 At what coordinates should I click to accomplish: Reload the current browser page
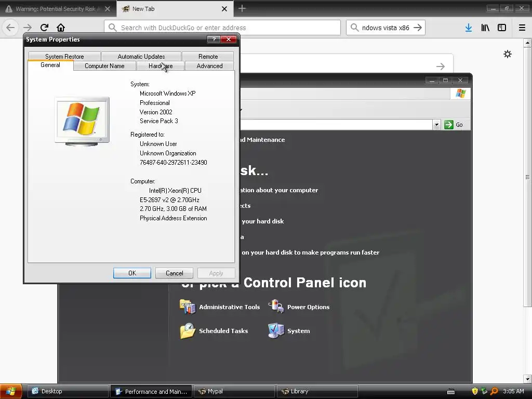tap(45, 28)
